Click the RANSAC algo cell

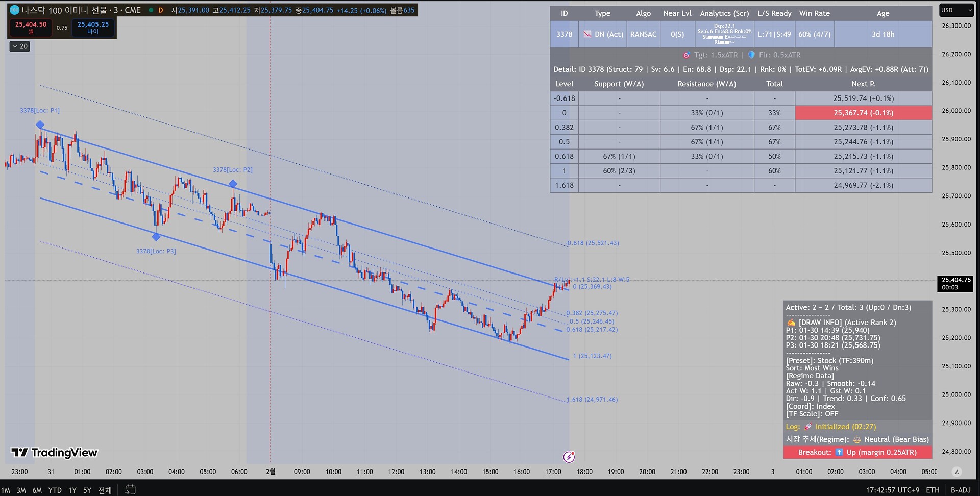pos(643,34)
